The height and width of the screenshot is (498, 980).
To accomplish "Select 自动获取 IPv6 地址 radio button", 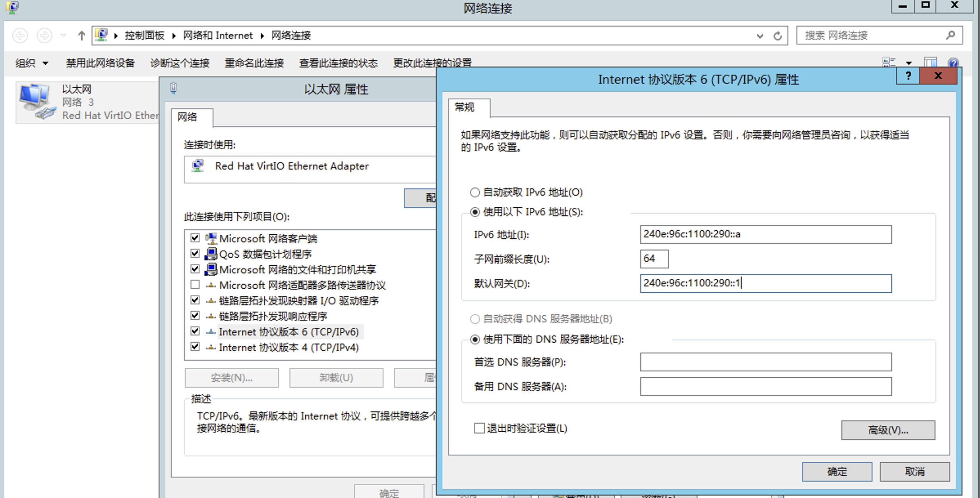I will tap(475, 193).
